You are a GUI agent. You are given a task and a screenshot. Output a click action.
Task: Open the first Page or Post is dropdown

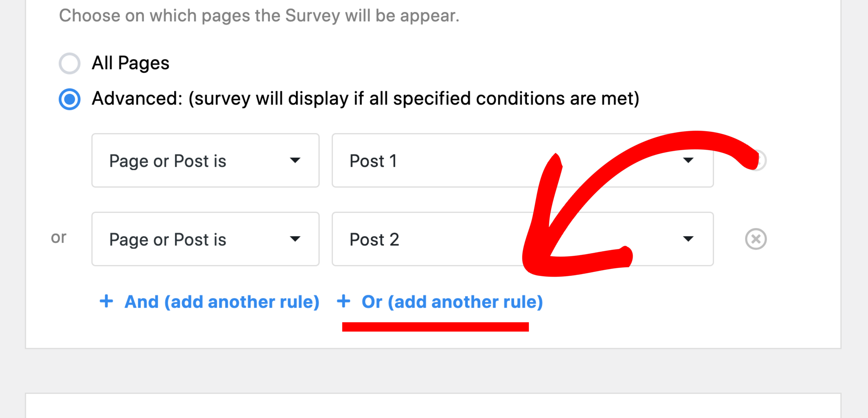coord(205,160)
